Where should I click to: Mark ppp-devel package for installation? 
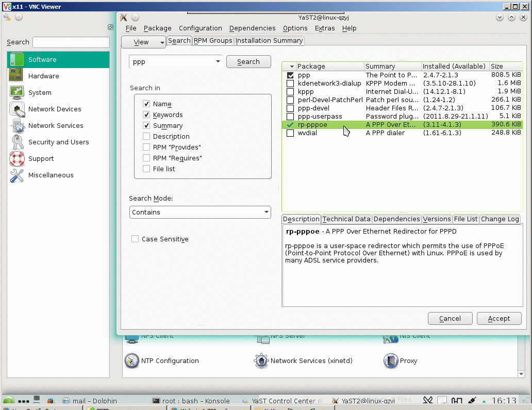pos(290,108)
